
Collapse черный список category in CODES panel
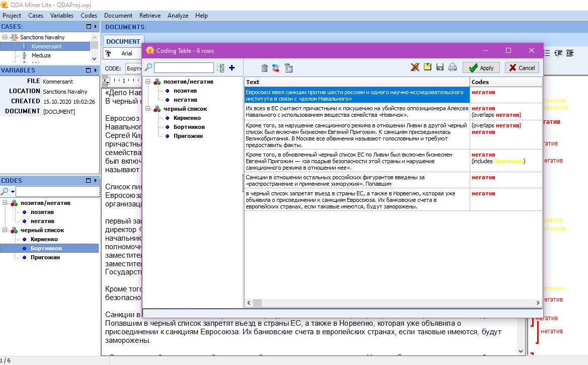pos(5,230)
